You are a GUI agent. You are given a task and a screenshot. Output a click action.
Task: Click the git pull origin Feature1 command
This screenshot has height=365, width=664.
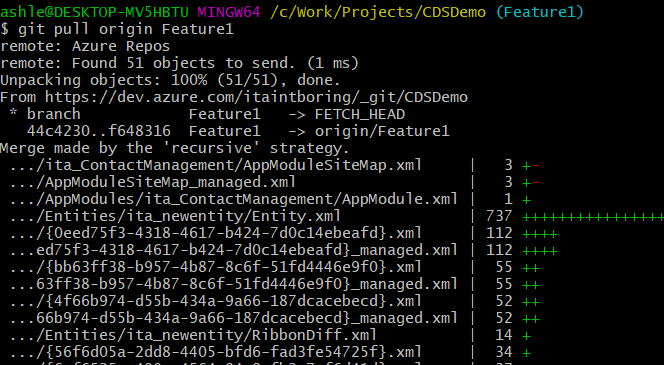click(126, 29)
